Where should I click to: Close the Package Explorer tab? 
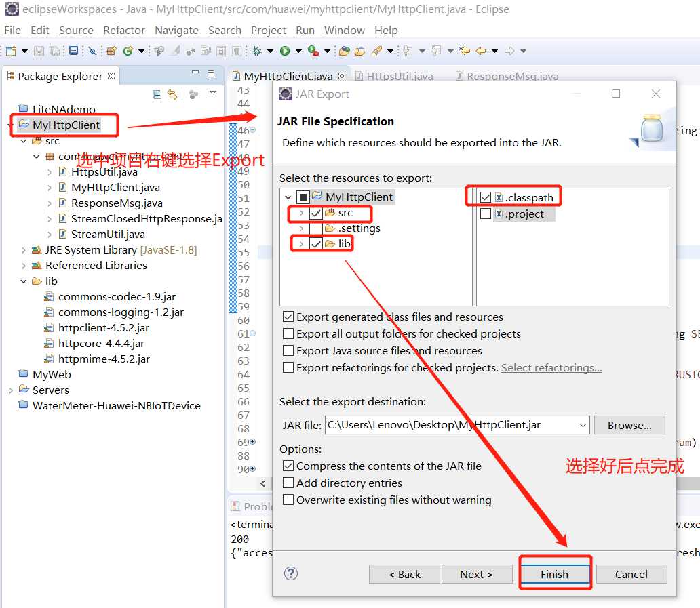tap(111, 76)
